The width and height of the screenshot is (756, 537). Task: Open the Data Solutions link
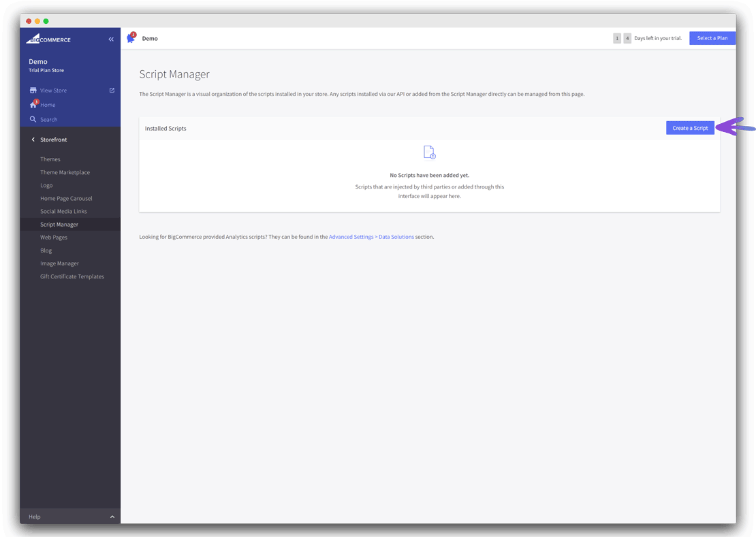[x=396, y=236]
